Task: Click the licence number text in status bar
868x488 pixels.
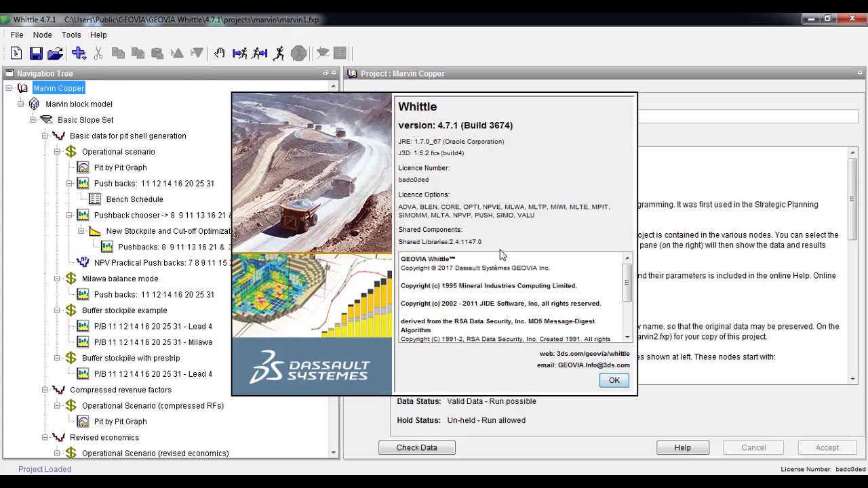Action: point(823,469)
